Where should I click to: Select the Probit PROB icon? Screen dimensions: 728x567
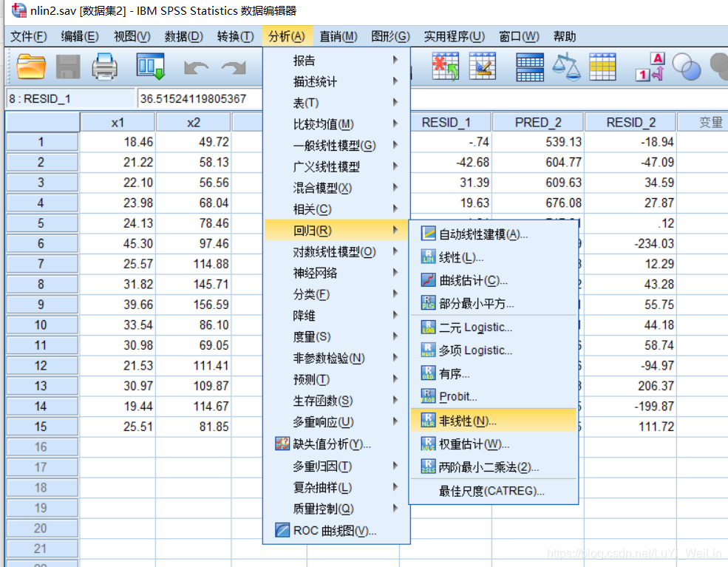(x=428, y=396)
